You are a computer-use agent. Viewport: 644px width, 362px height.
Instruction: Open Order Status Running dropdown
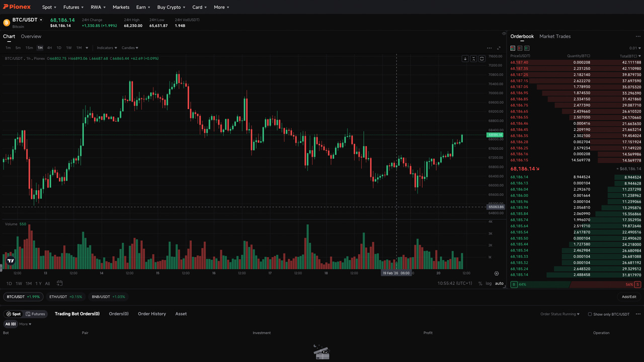coord(560,314)
